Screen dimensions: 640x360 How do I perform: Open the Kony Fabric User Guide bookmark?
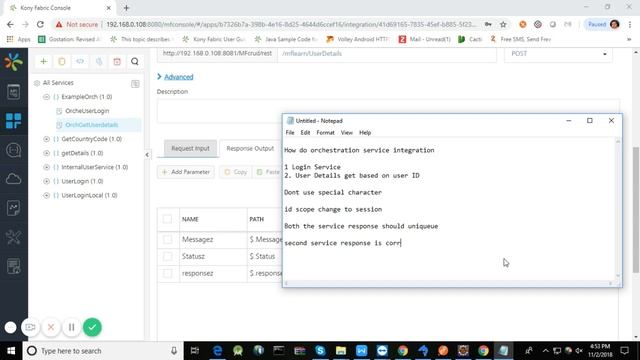[x=214, y=39]
